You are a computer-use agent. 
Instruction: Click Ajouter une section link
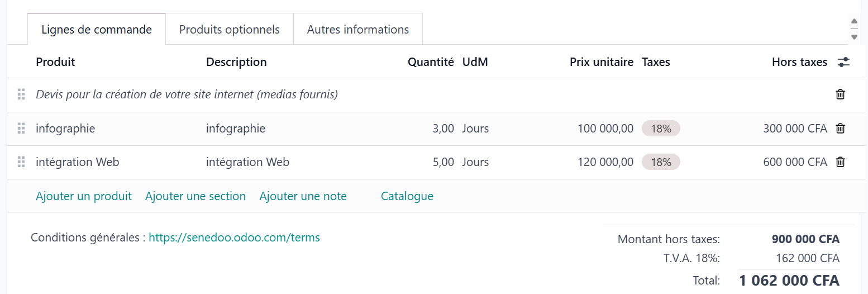click(x=195, y=196)
